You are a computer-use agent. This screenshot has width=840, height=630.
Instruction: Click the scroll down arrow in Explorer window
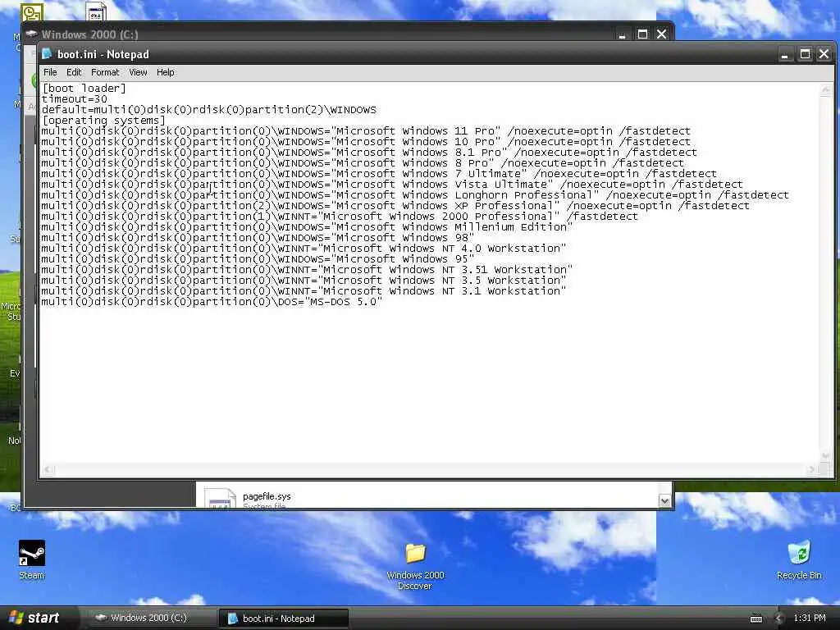point(664,501)
